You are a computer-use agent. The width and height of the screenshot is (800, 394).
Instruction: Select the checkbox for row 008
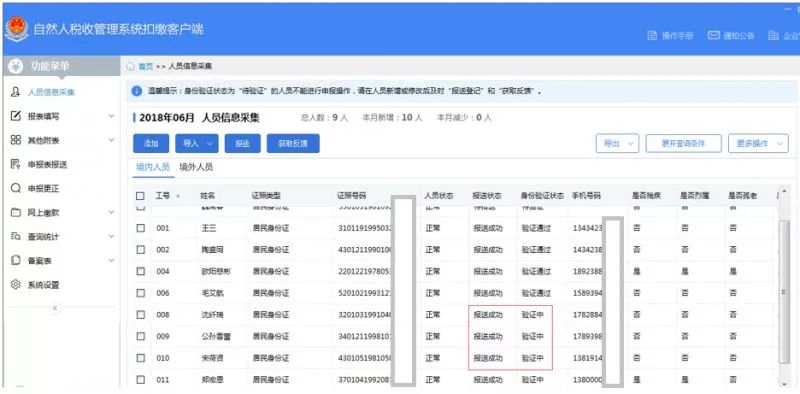(x=141, y=315)
